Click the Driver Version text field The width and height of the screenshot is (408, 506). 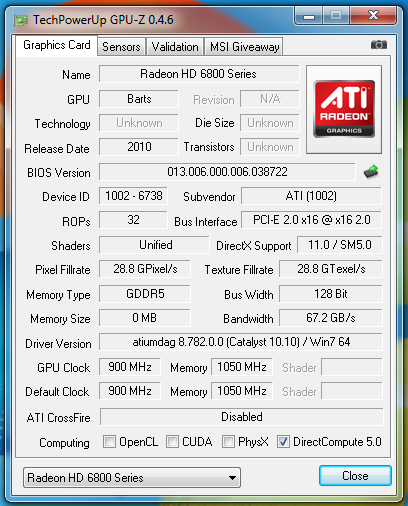[x=241, y=342]
